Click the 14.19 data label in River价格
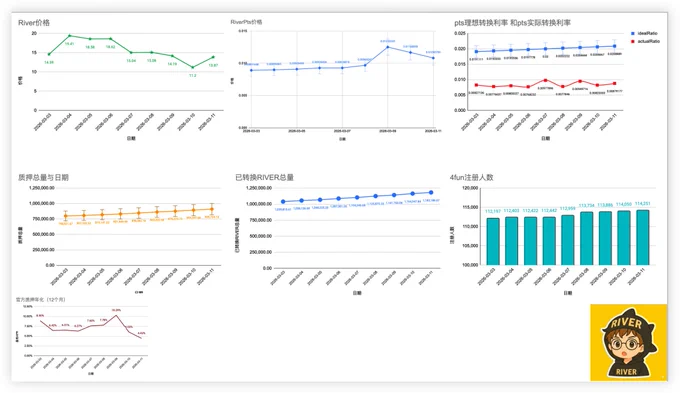Viewport: 680px width, 393px height. click(172, 64)
